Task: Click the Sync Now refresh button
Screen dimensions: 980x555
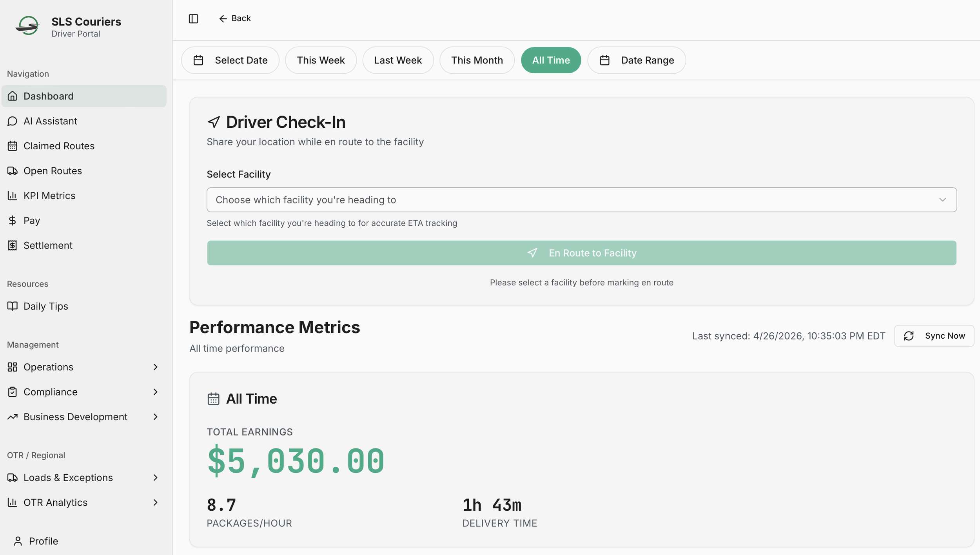Action: (934, 336)
